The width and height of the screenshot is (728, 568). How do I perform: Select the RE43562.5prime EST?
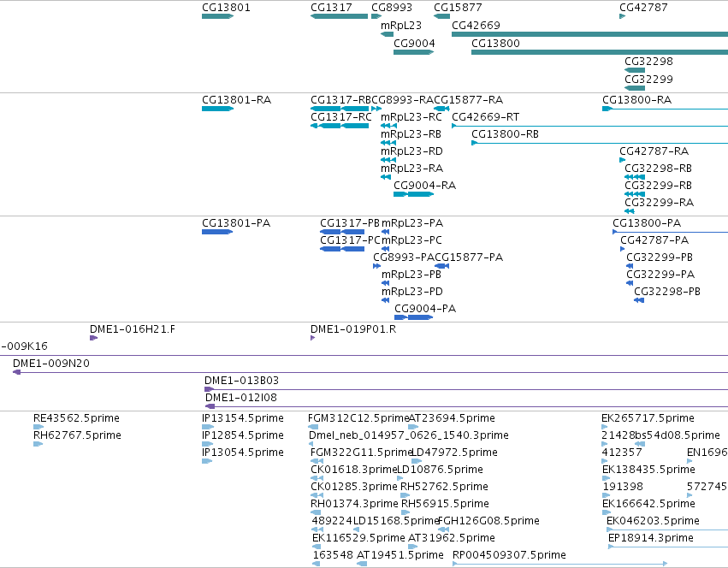38,427
